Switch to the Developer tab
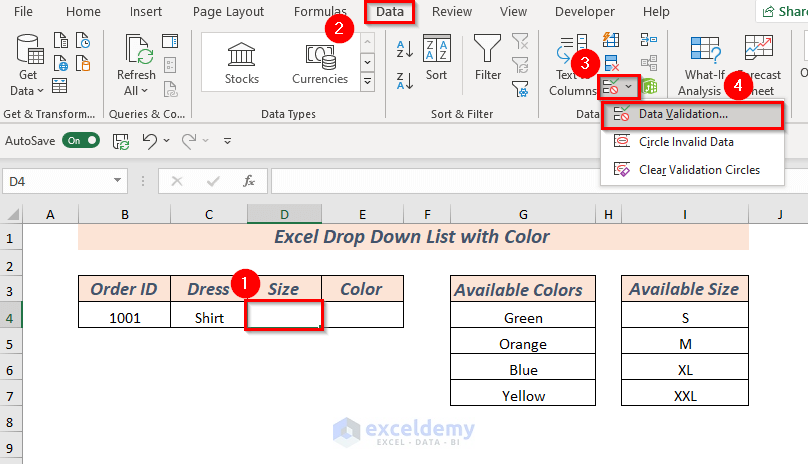Image resolution: width=808 pixels, height=464 pixels. pos(585,11)
